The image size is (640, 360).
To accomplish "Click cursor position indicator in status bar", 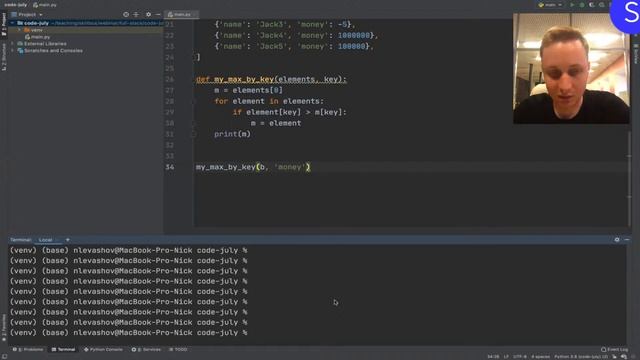I will pos(493,357).
